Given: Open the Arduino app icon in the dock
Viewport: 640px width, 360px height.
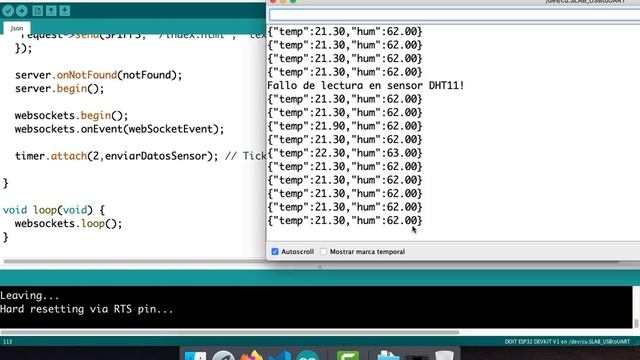Looking at the screenshot, I should [308, 355].
